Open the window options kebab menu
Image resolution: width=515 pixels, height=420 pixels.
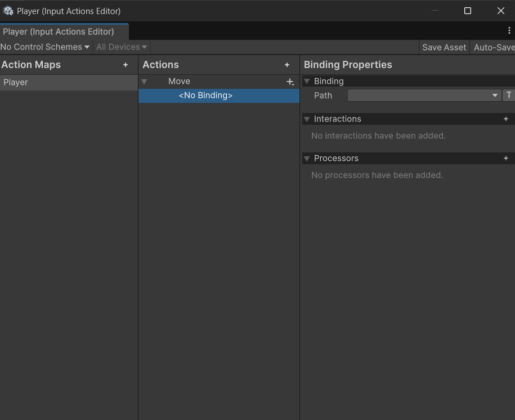point(509,30)
